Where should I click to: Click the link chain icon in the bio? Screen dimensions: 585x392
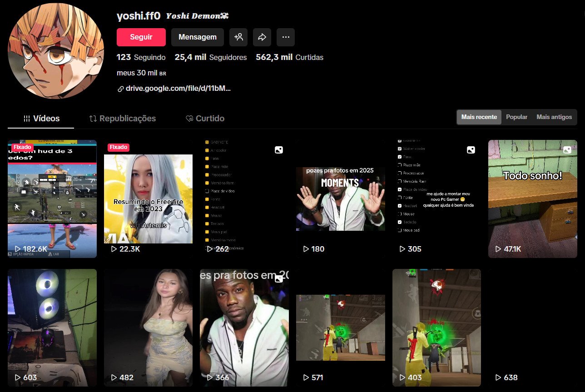[x=120, y=88]
